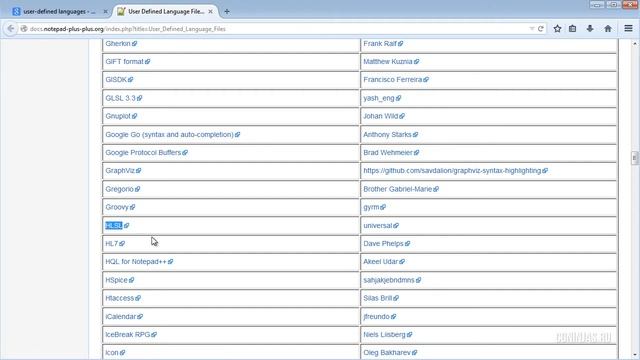Viewport: 640px width, 360px height.
Task: Open a new tab with the plus button
Action: tap(227, 11)
